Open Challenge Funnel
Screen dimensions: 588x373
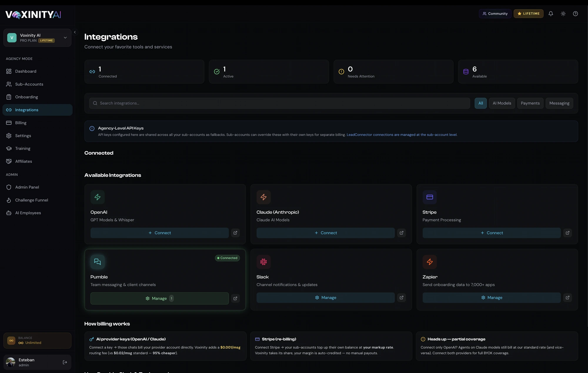(x=37, y=200)
